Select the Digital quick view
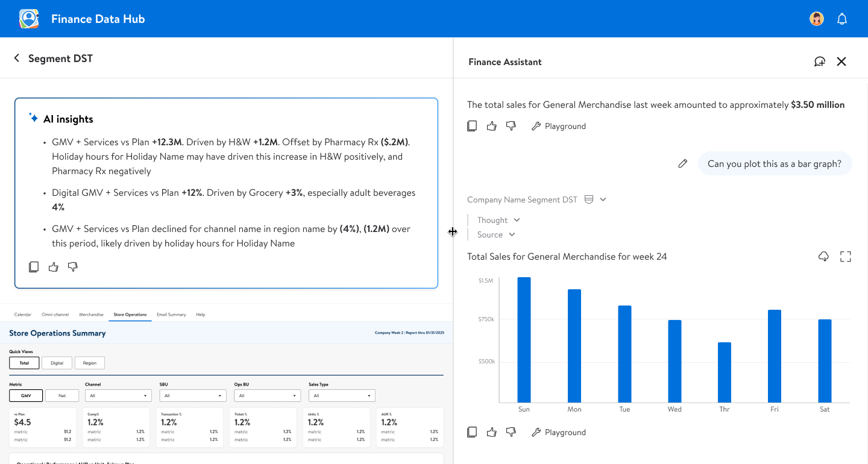 tap(57, 363)
